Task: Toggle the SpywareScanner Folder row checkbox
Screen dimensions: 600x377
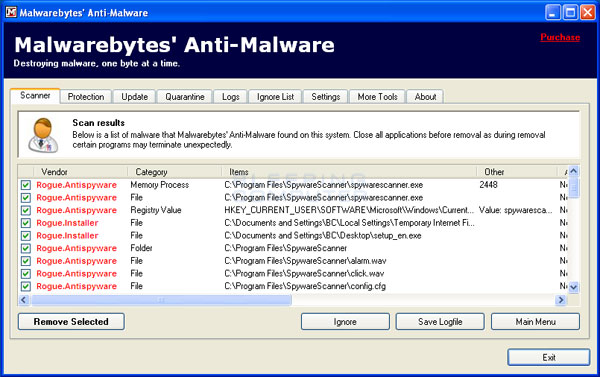Action: click(26, 248)
